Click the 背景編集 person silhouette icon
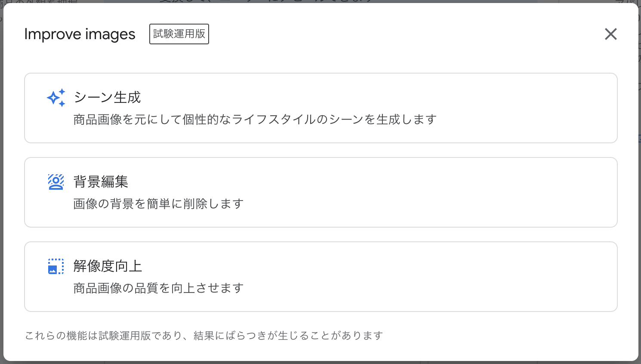The image size is (641, 364). pyautogui.click(x=56, y=182)
